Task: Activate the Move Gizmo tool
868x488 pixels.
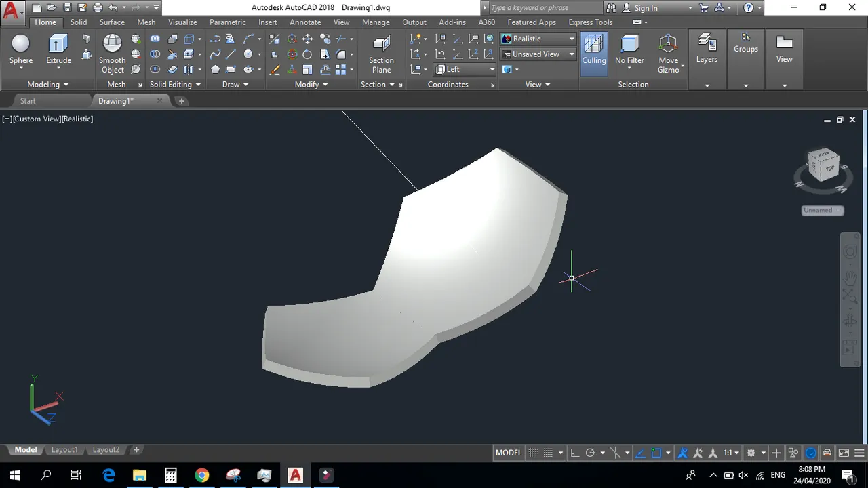Action: click(668, 54)
